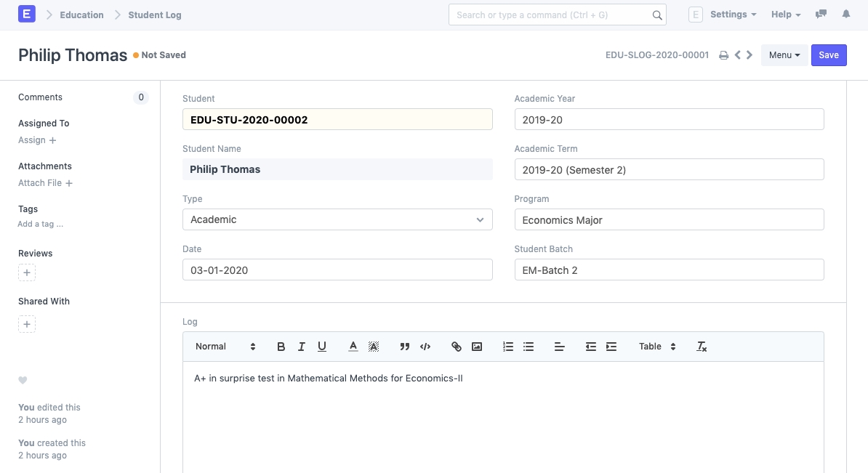Expand the Normal heading style dropdown
Screen dimensions: 868x473
[x=225, y=347]
